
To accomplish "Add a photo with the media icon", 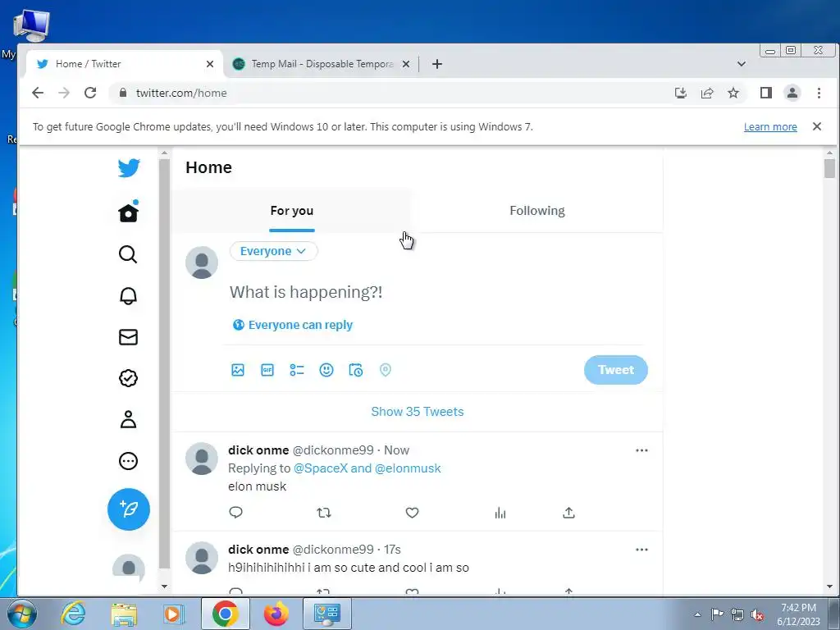I will 238,370.
